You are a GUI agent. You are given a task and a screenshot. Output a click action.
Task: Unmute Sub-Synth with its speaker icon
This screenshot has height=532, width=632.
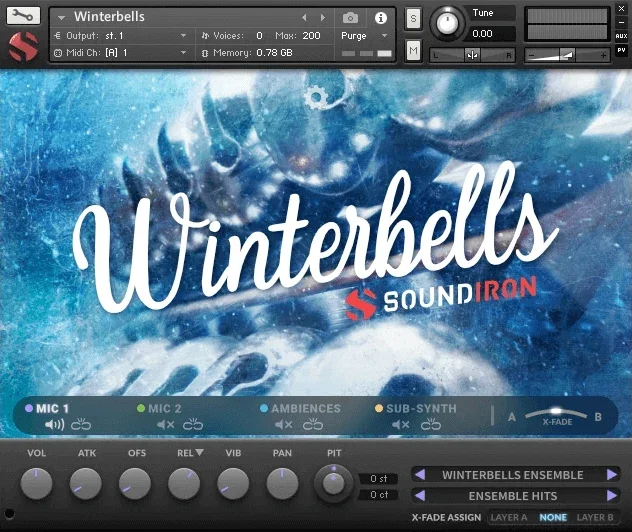(x=401, y=424)
